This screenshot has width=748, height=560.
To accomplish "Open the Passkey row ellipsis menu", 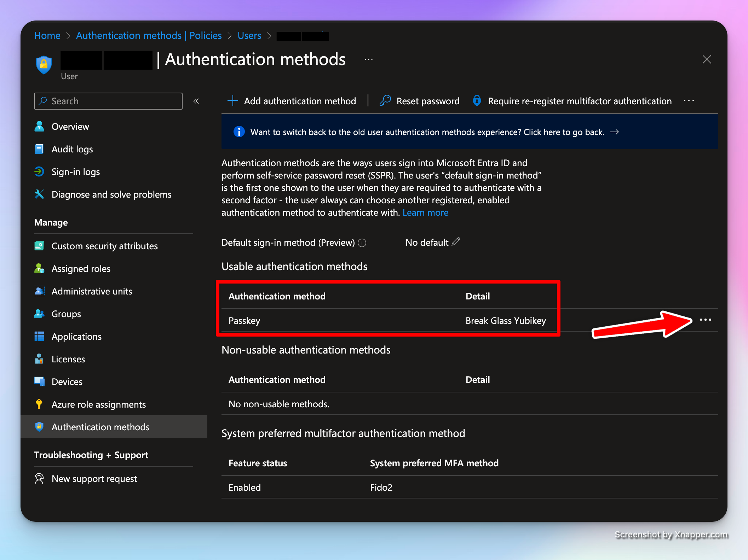I will [x=705, y=320].
